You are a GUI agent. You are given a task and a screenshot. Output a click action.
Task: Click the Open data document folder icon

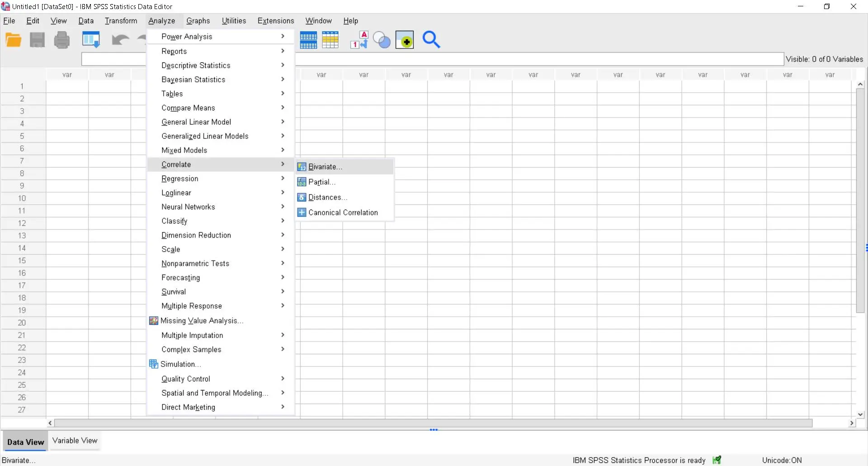(x=14, y=40)
